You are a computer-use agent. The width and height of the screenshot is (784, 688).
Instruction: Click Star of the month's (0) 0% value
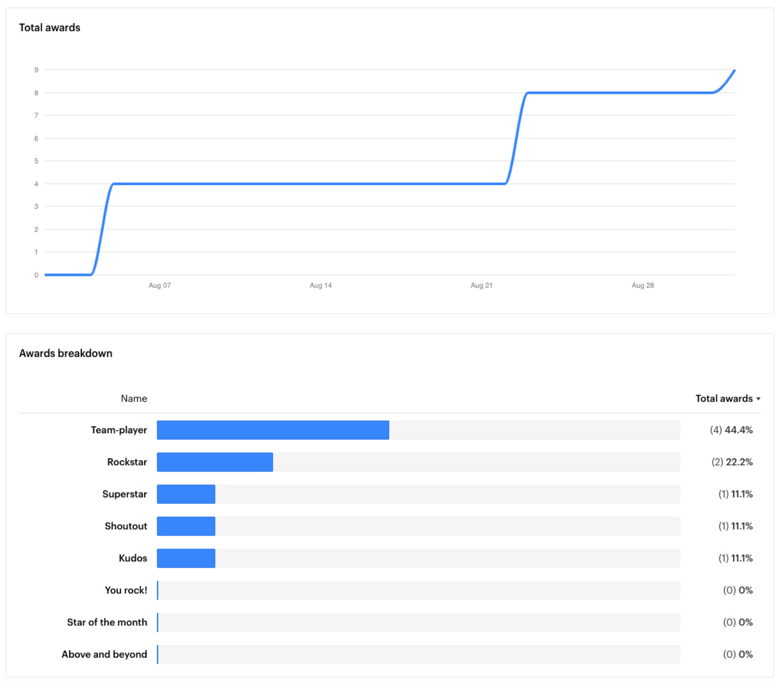coord(738,622)
